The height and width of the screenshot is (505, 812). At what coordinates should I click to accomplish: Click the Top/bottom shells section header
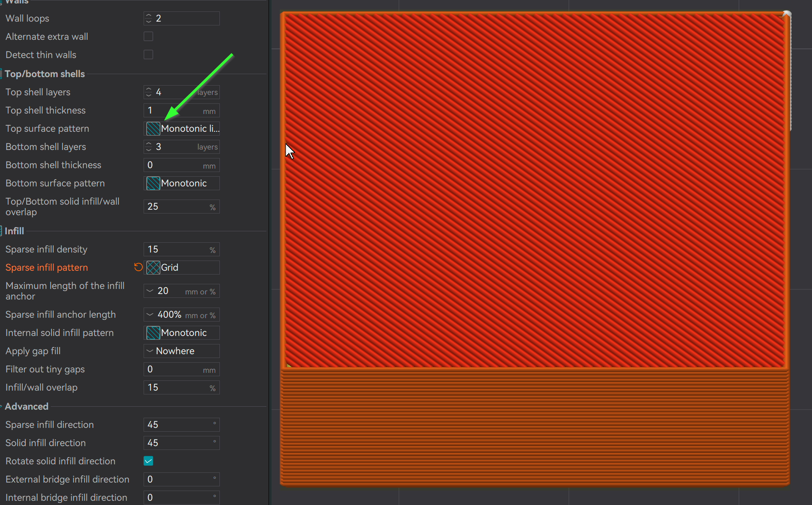(45, 74)
